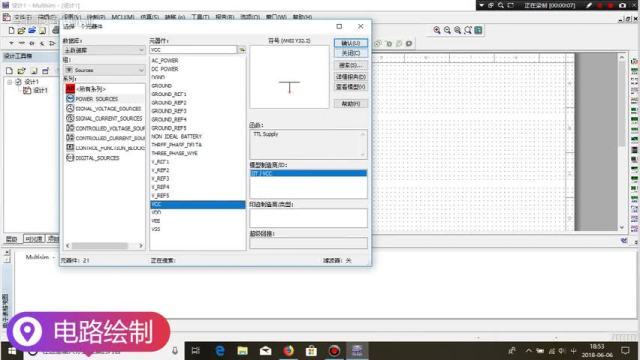Click the CONTROLLED_VOLTAGE_SOURCES family icon

(70, 128)
